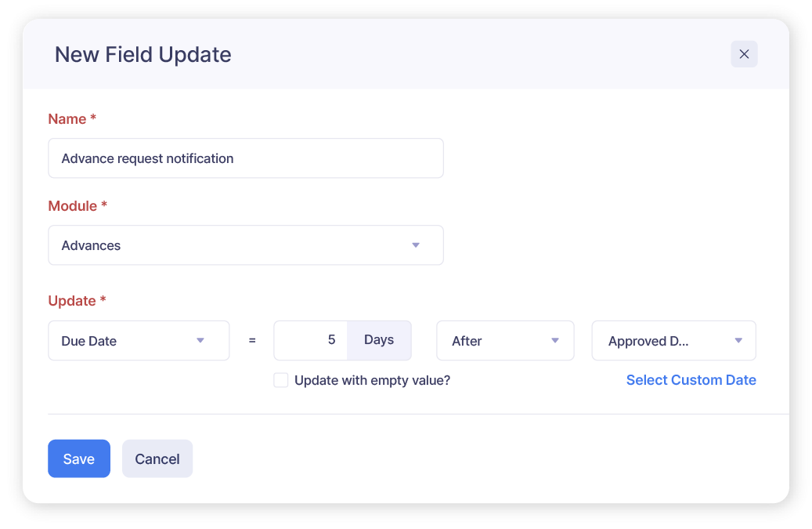Click the Name input showing Advance request notification

246,158
